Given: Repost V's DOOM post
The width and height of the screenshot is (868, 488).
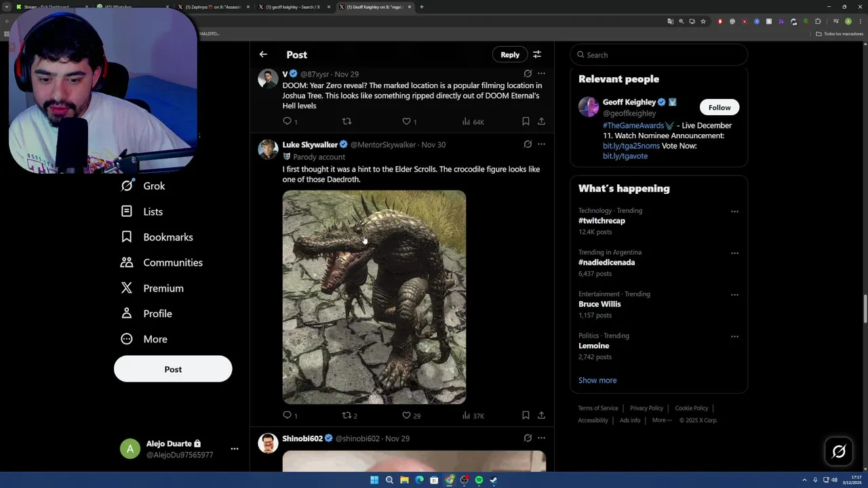Looking at the screenshot, I should pyautogui.click(x=347, y=121).
